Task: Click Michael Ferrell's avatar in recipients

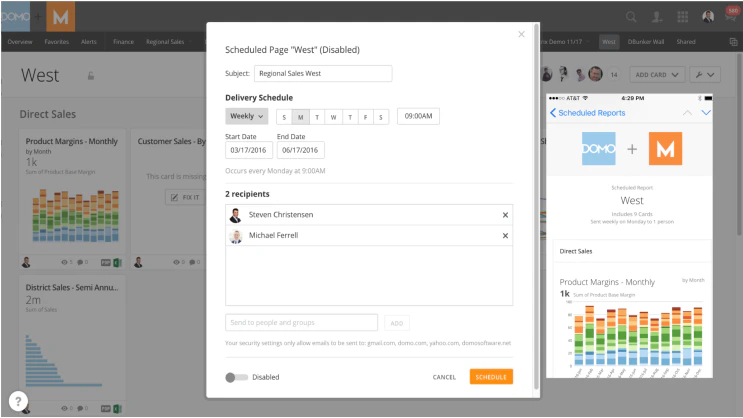Action: (236, 236)
